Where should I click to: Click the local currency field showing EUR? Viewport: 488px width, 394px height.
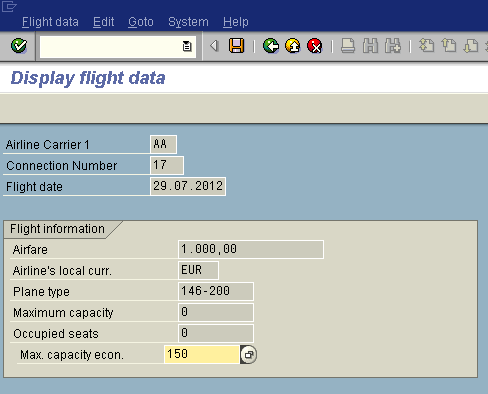click(199, 270)
